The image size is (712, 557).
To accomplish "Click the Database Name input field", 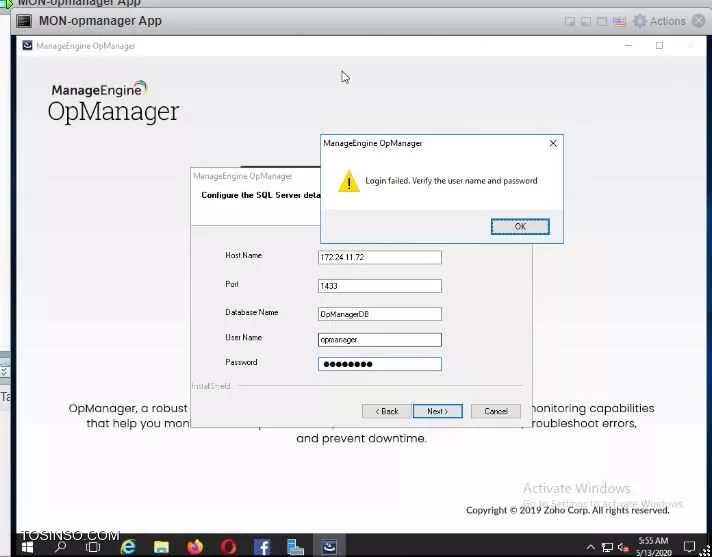I will pyautogui.click(x=380, y=314).
